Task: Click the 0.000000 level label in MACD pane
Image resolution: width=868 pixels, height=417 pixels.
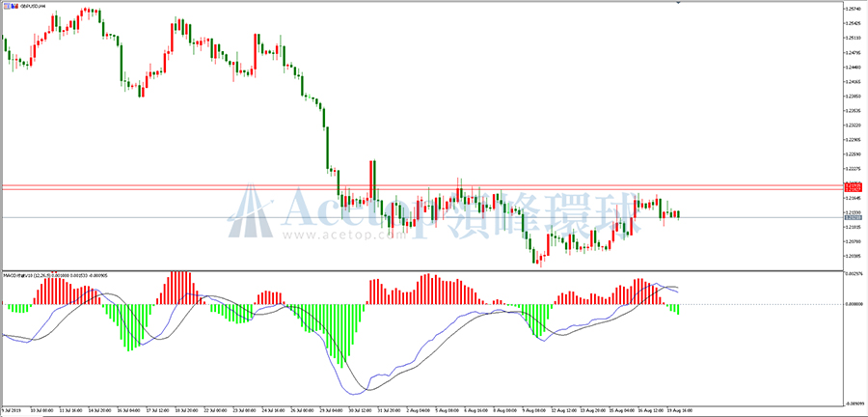Action: click(854, 304)
